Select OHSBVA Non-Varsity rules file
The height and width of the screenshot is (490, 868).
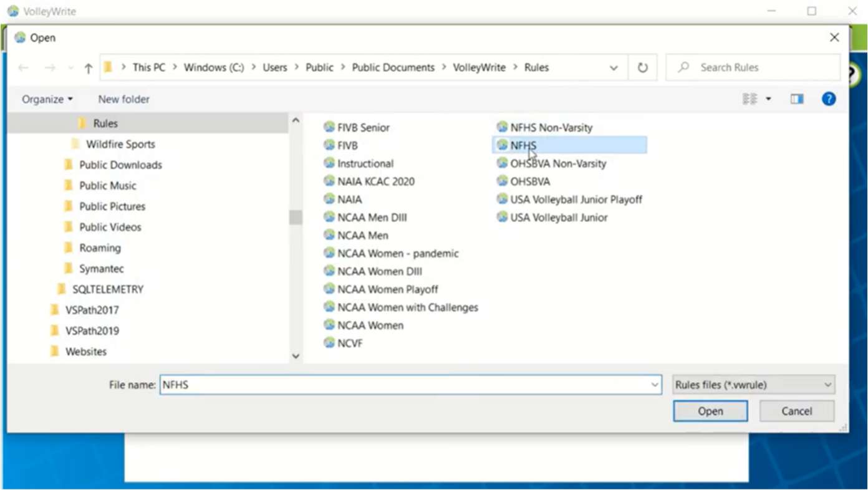tap(551, 163)
